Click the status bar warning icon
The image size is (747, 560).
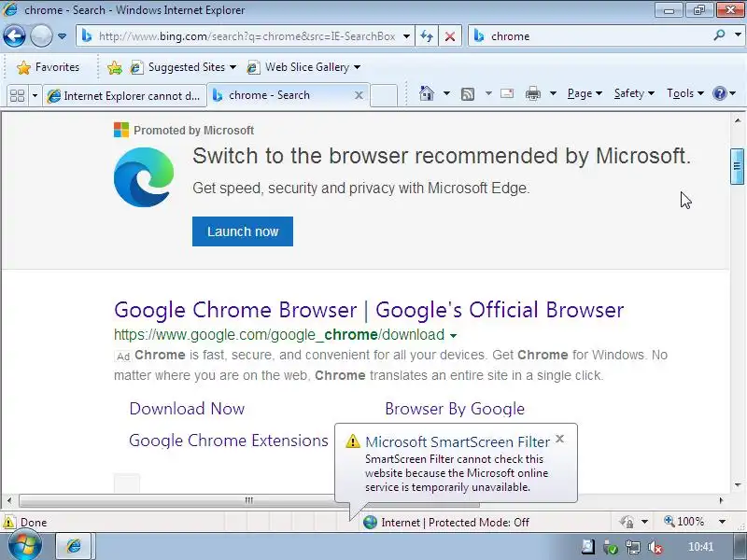tap(8, 523)
